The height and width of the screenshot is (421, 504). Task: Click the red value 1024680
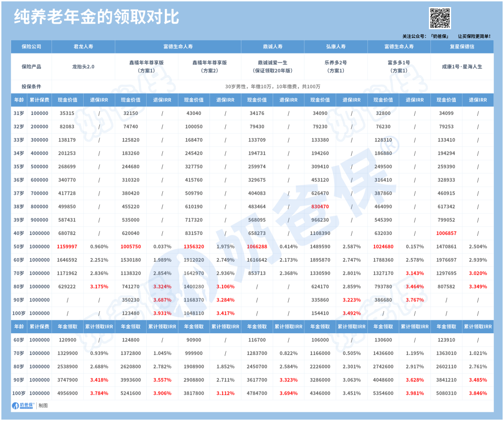click(x=383, y=247)
